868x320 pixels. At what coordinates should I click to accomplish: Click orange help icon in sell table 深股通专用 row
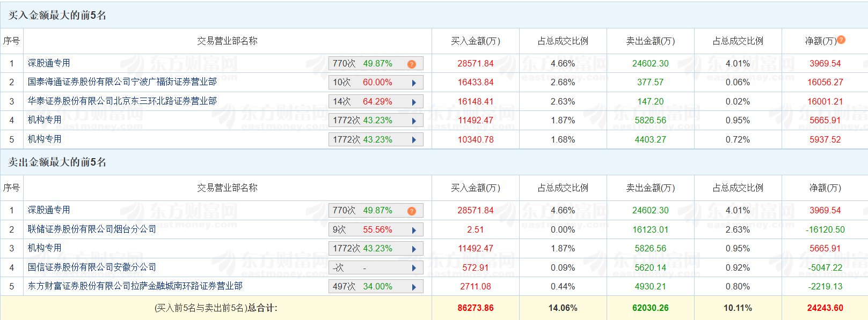click(x=412, y=211)
